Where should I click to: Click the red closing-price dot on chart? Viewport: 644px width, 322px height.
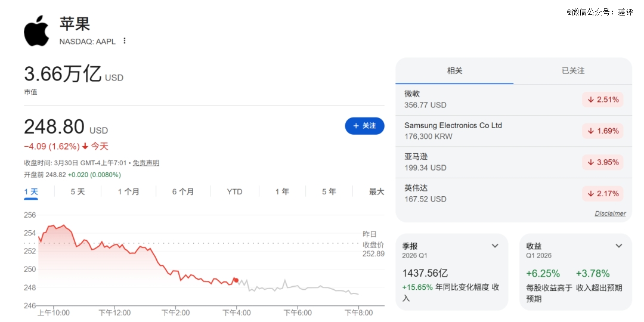236,280
